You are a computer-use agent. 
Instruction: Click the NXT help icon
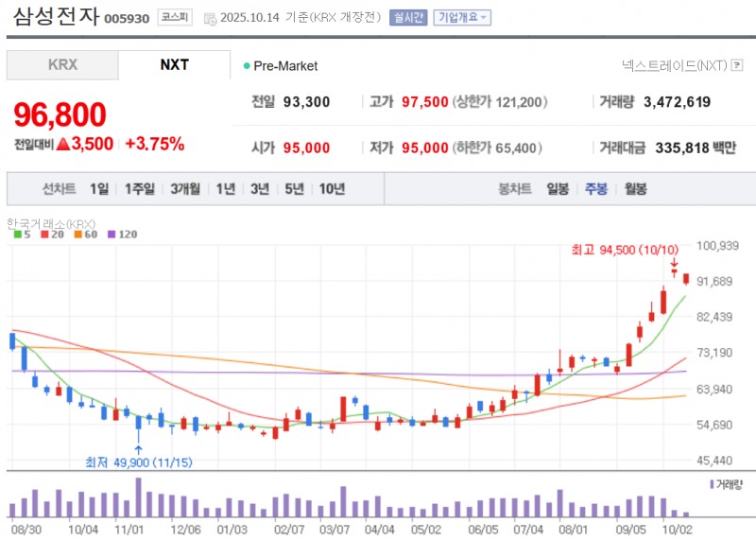tap(737, 65)
